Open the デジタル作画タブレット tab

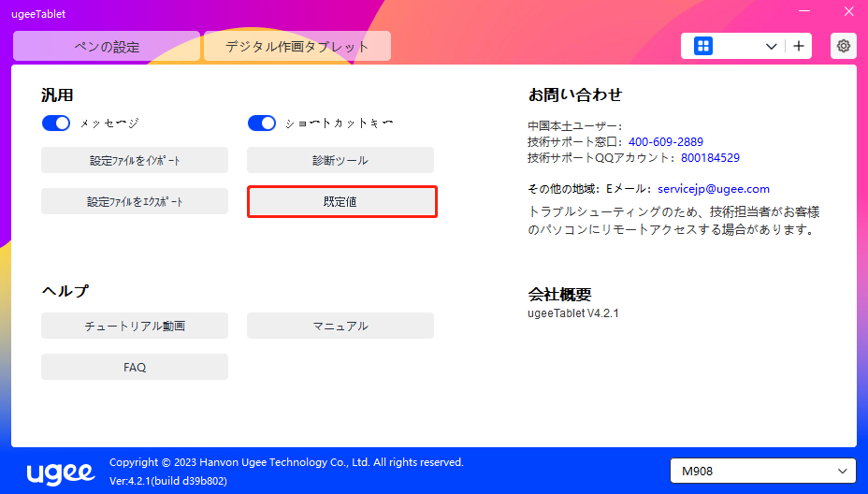297,46
